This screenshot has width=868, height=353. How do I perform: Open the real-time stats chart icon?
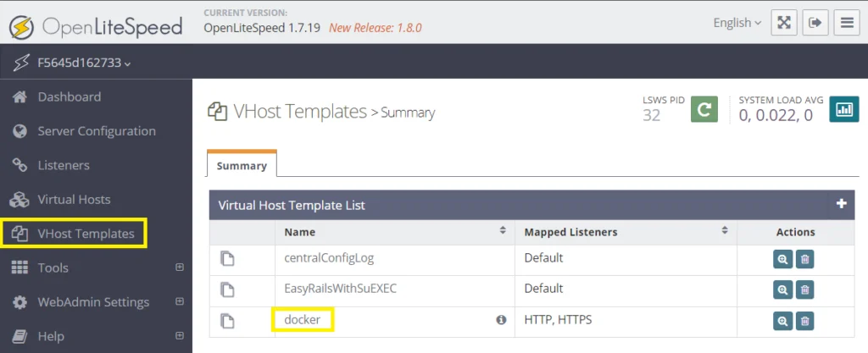point(843,109)
